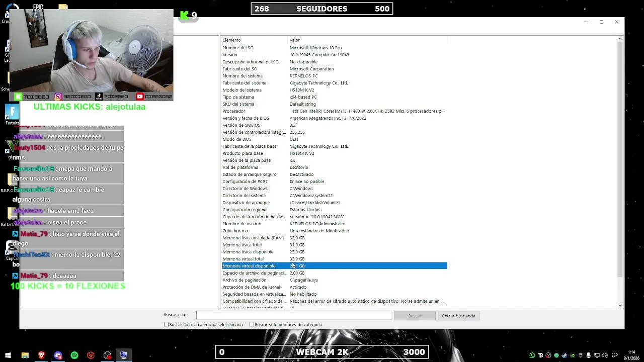Open Spotify from the taskbar
Image resolution: width=644 pixels, height=362 pixels.
[x=74, y=355]
